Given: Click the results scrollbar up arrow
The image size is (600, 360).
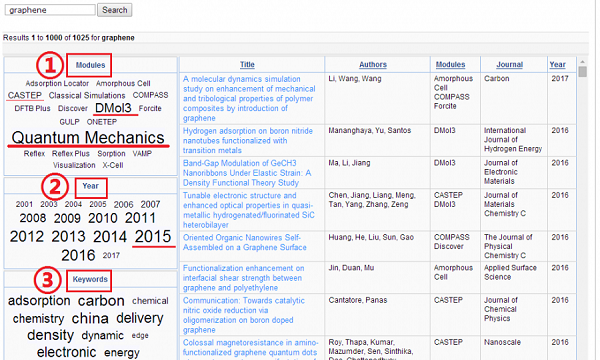Looking at the screenshot, I should [x=582, y=62].
